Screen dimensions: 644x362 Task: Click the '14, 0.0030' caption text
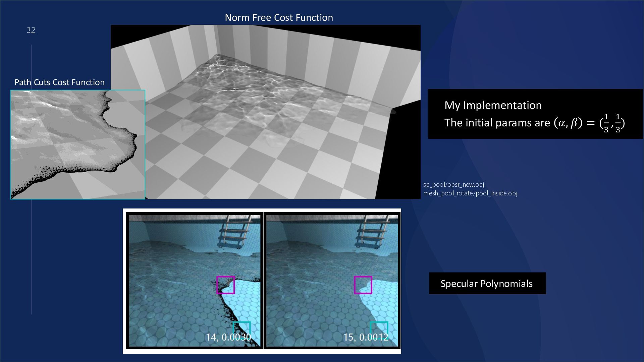[228, 337]
